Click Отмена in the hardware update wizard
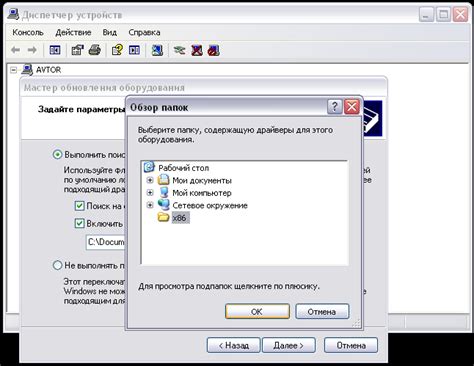The height and width of the screenshot is (366, 474). tap(351, 345)
